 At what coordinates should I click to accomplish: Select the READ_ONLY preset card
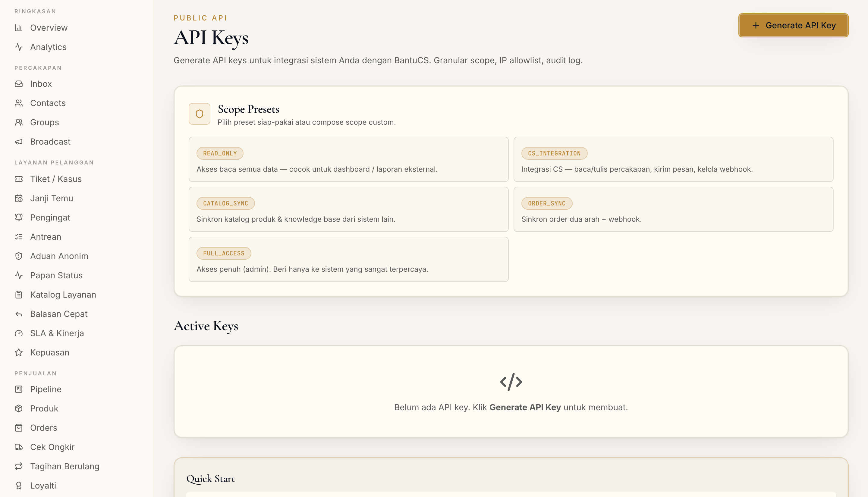[349, 159]
